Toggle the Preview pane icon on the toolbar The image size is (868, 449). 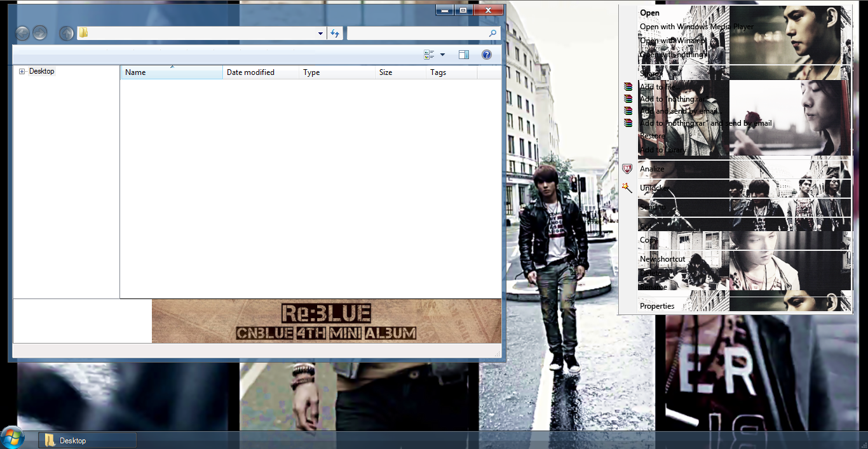[x=464, y=55]
